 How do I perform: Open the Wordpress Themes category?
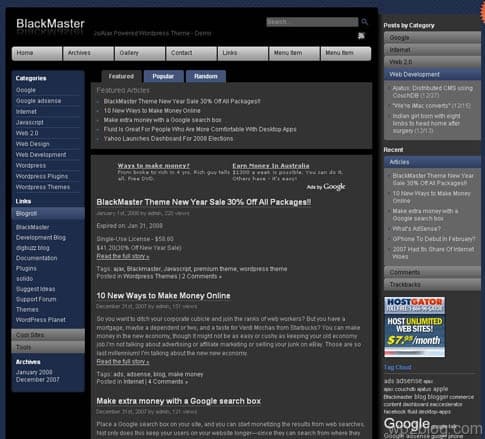pyautogui.click(x=43, y=187)
